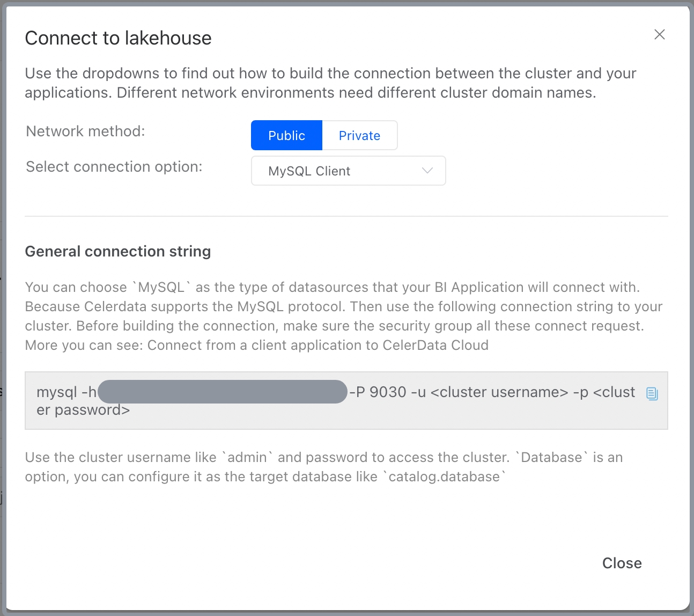Click the '-P 9030' port text

click(x=378, y=392)
